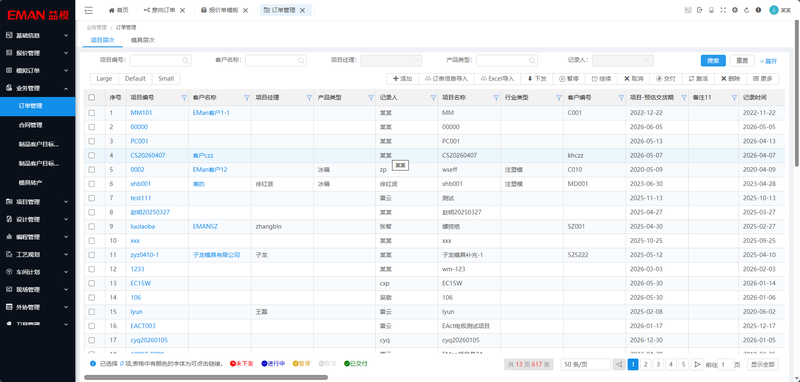Tick the select-all checkbox in table header
Viewport: 800px width, 382px height.
tap(91, 97)
